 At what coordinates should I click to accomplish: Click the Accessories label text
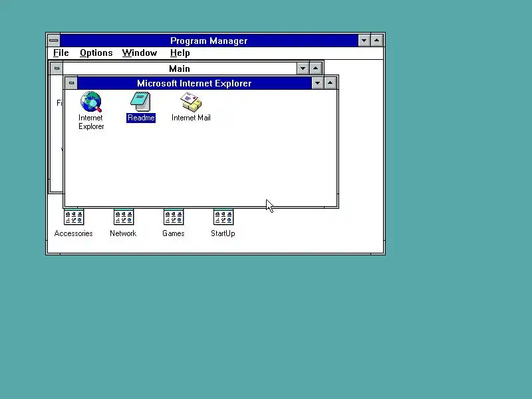73,233
